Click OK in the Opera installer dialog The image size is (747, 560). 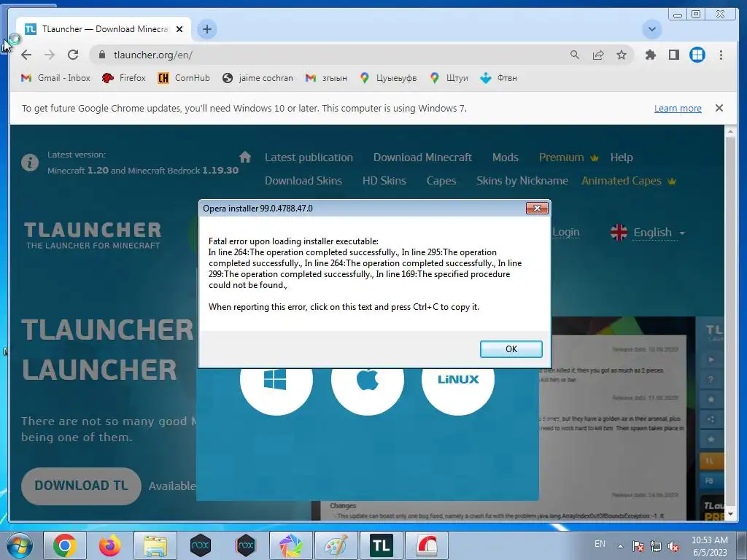(511, 349)
